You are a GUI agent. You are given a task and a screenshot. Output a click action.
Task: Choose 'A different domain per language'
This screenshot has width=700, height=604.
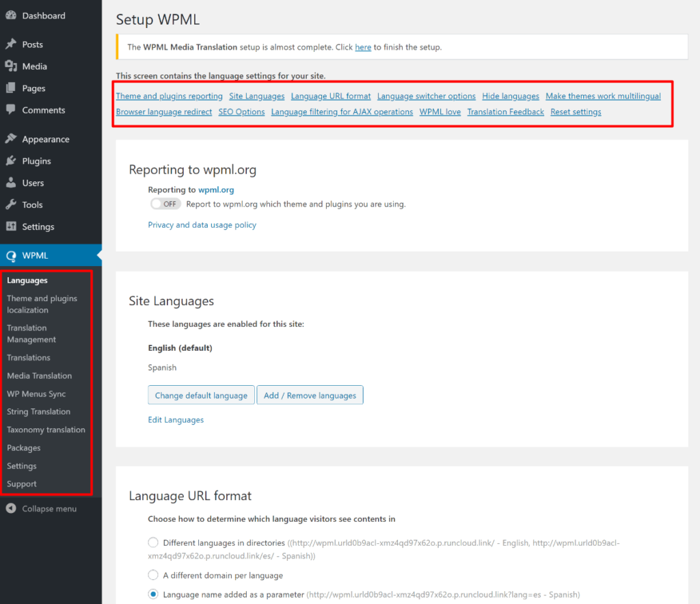click(x=153, y=575)
